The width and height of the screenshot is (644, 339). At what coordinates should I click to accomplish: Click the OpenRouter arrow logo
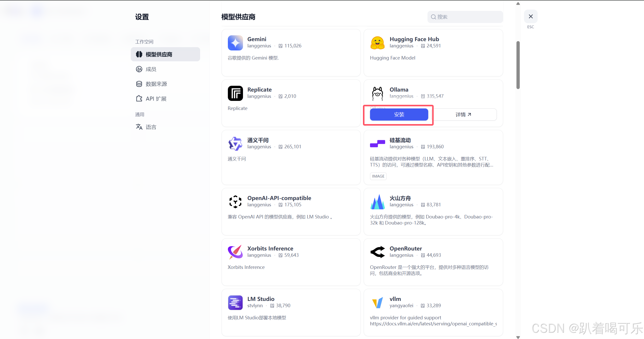[377, 252]
